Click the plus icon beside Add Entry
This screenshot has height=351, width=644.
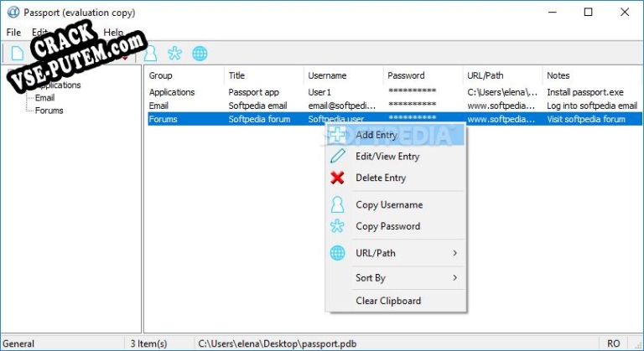point(337,134)
